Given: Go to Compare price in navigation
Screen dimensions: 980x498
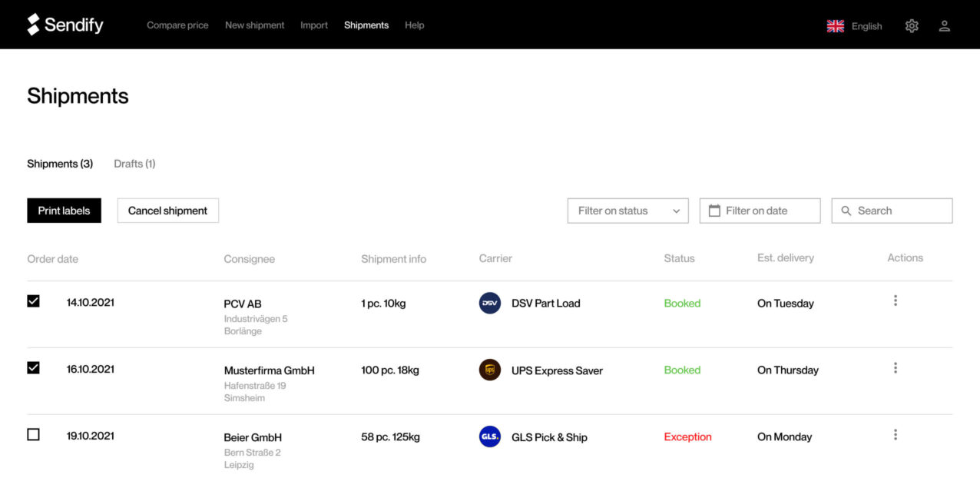Looking at the screenshot, I should pyautogui.click(x=177, y=25).
